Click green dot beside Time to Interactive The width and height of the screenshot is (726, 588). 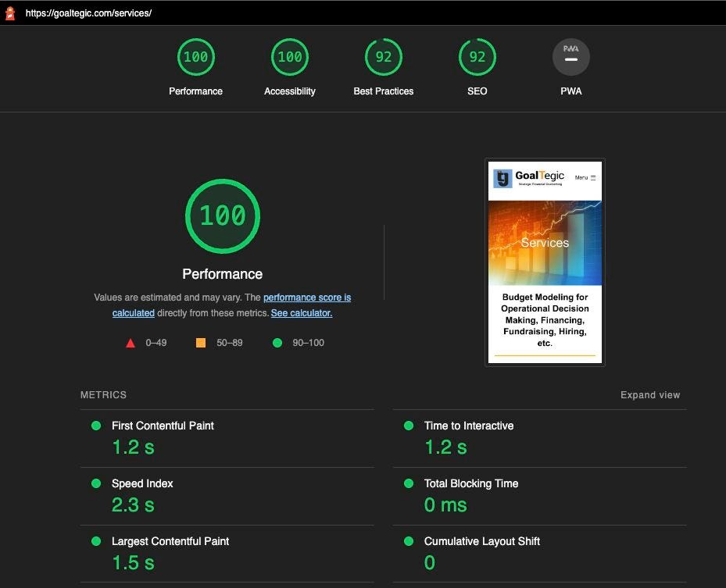[x=409, y=426]
